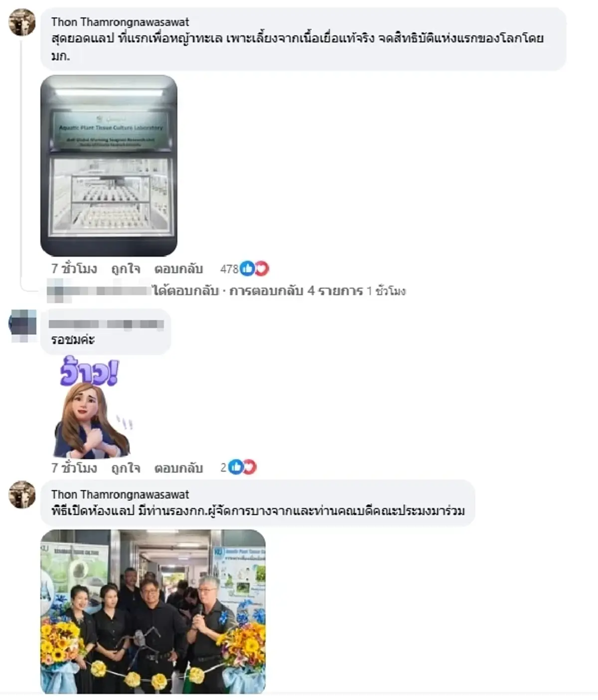Open Thon Thamrongnawasawat name on last comment
Image resolution: width=598 pixels, height=700 pixels.
coord(120,495)
